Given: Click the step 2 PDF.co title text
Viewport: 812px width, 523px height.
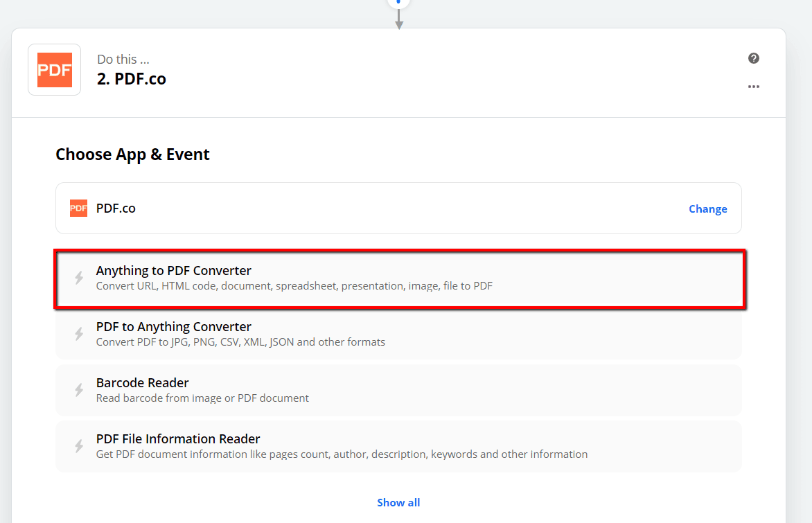Looking at the screenshot, I should click(x=131, y=78).
